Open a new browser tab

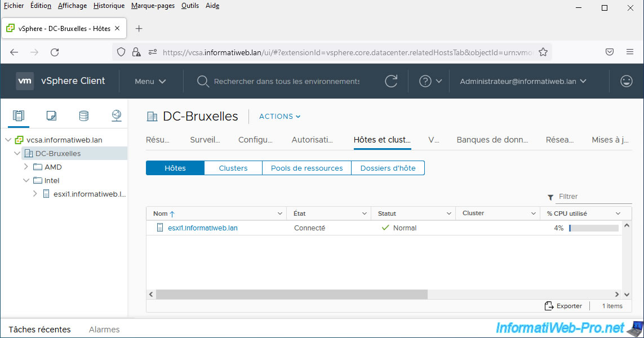(139, 28)
